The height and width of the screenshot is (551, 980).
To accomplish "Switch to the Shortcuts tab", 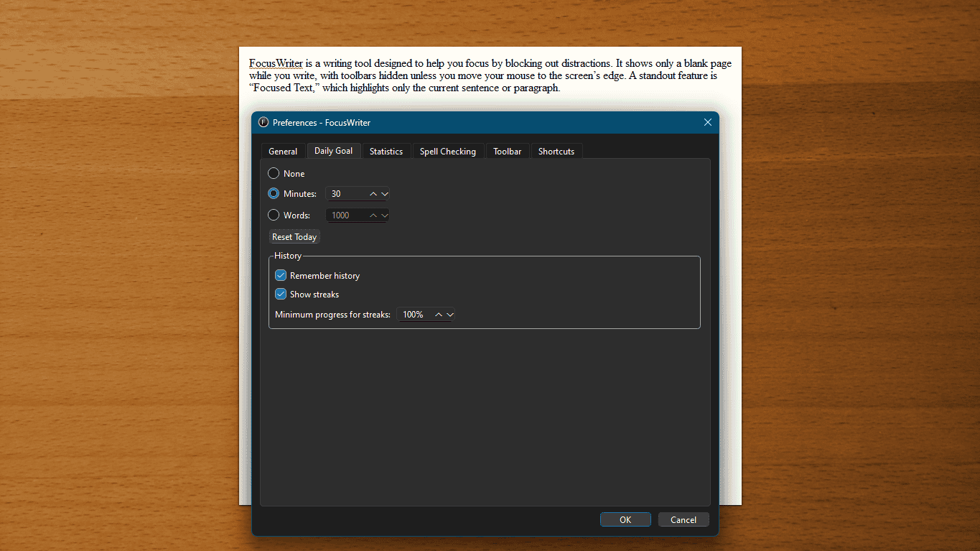I will [556, 152].
